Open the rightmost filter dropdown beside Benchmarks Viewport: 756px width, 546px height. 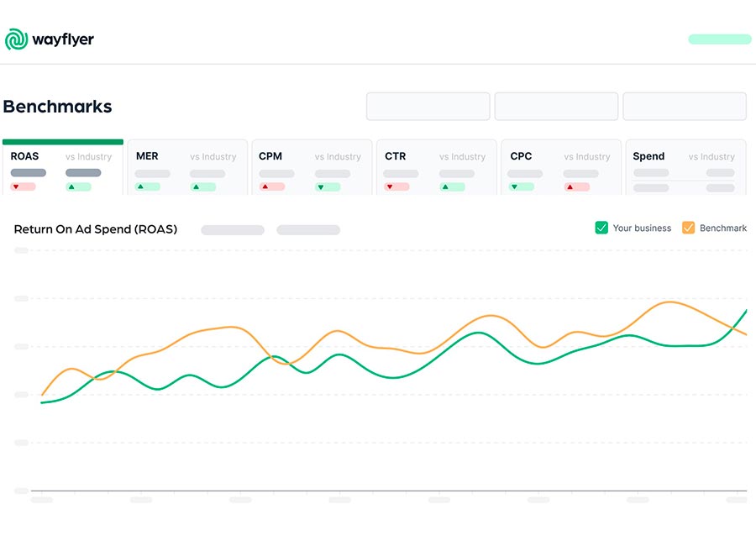tap(684, 107)
